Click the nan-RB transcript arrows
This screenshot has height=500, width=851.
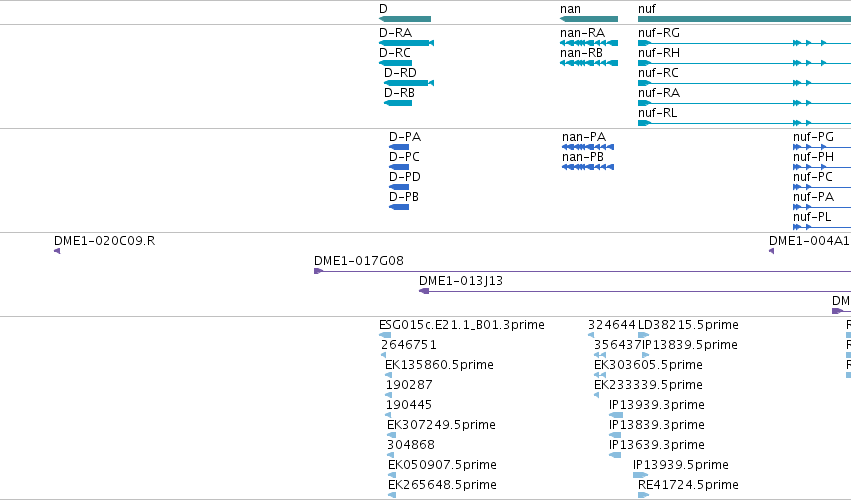[x=589, y=63]
